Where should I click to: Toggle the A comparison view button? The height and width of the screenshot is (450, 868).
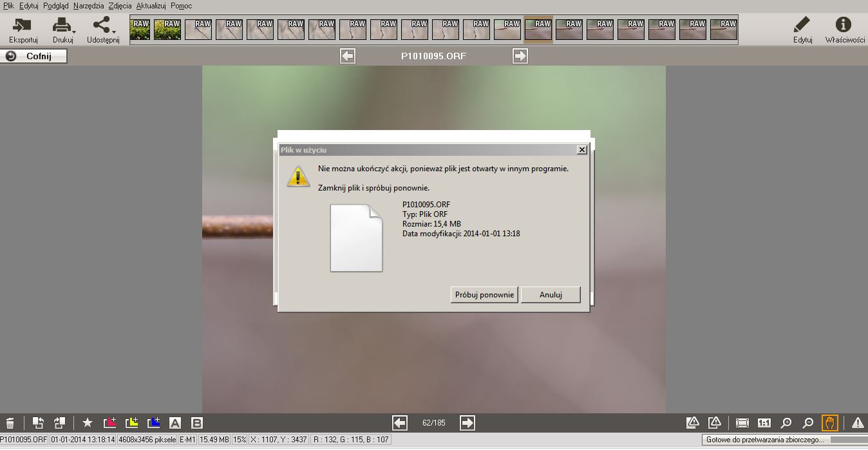(x=175, y=423)
